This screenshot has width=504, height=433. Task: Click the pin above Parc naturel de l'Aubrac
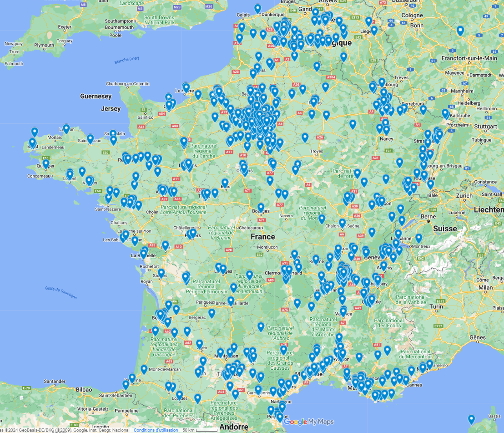coord(261,326)
